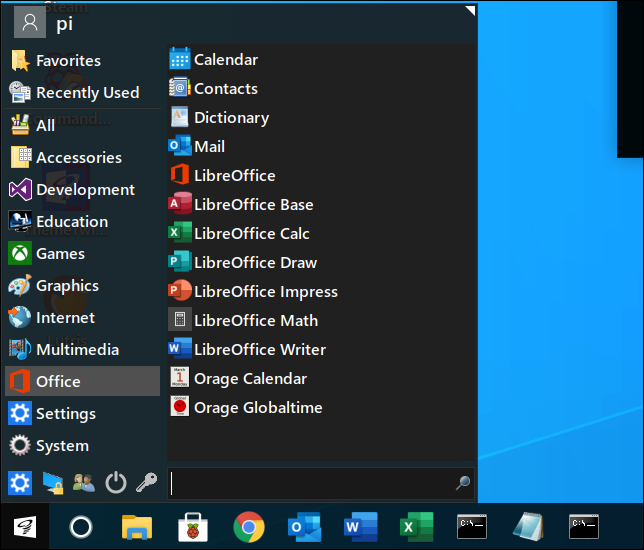Image resolution: width=644 pixels, height=550 pixels.
Task: Open LibreOffice Impress application
Action: click(265, 291)
